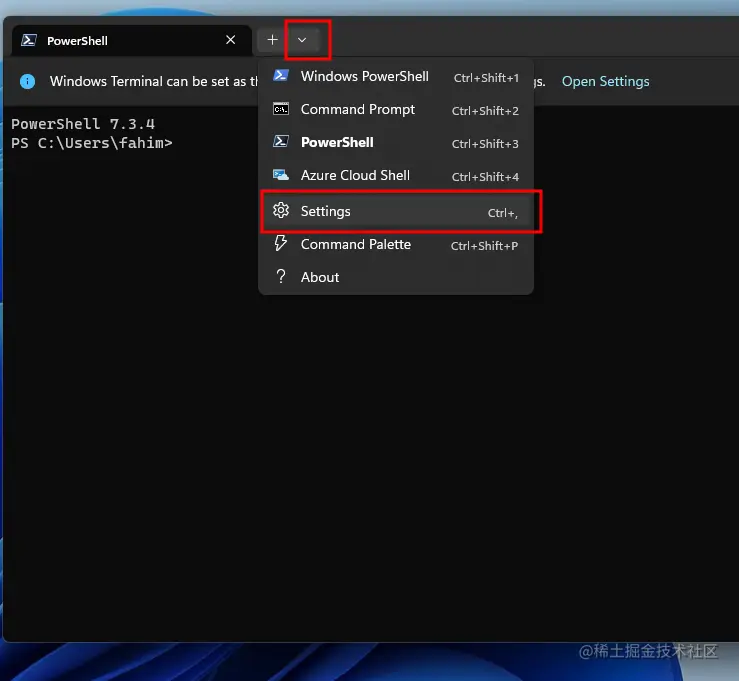This screenshot has width=739, height=681.
Task: Click the Ctrl+Shift+P shortcut label
Action: [x=484, y=246]
